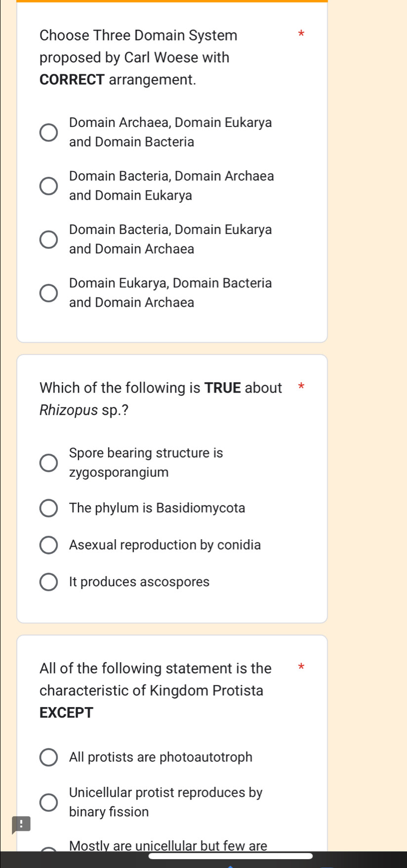Screen dimensions: 407x868
Task: Select option 'Domain Bacteria, Domain Eukarya and Domain Archaea'
Action: pos(48,239)
